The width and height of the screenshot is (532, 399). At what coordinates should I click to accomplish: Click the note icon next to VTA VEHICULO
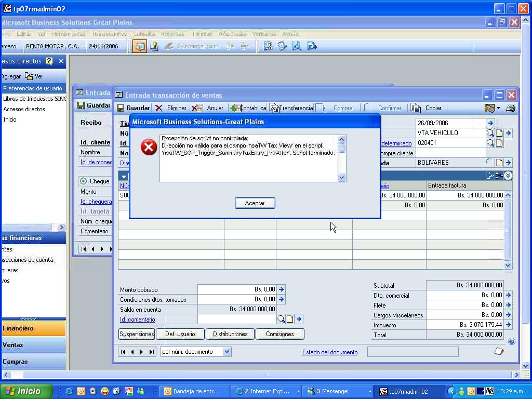[499, 133]
